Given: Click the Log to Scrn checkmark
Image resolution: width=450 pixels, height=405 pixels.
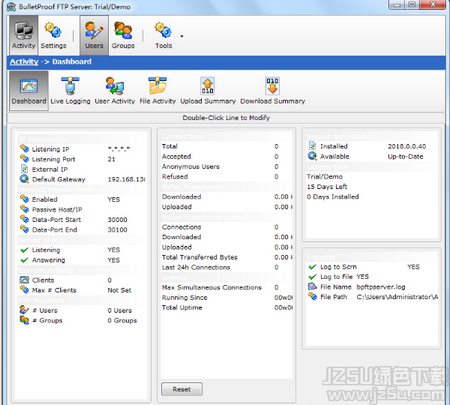Looking at the screenshot, I should pyautogui.click(x=312, y=267).
